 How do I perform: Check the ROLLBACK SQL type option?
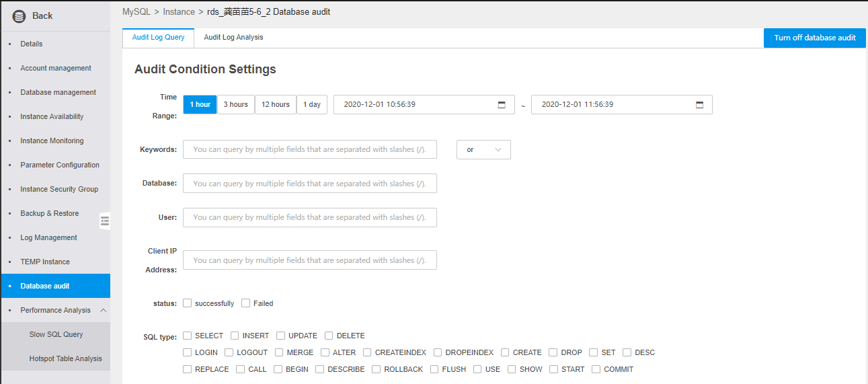pyautogui.click(x=377, y=369)
